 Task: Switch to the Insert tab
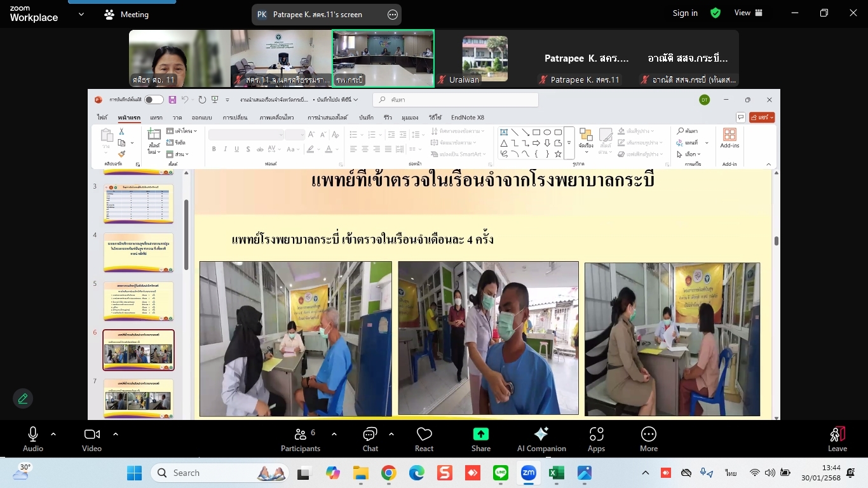click(x=156, y=118)
